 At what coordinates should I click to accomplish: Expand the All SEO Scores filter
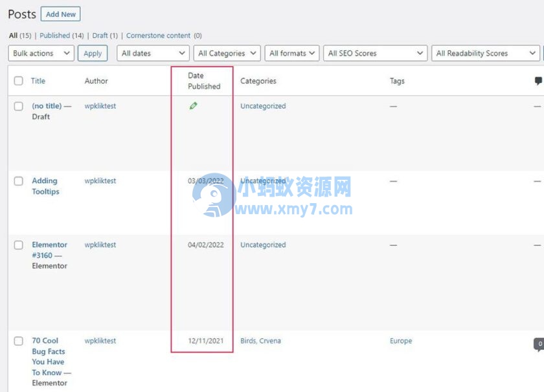pyautogui.click(x=374, y=53)
